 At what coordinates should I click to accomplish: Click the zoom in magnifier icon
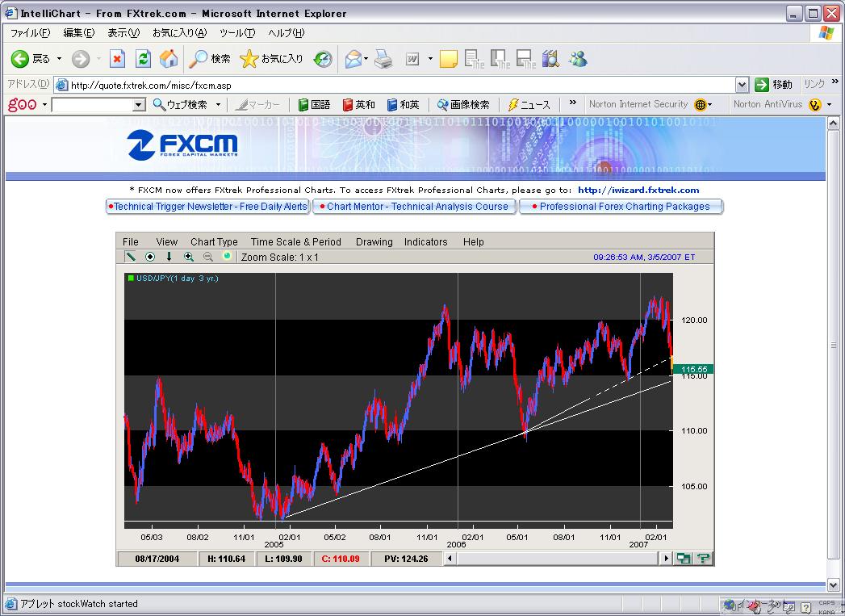coord(189,257)
